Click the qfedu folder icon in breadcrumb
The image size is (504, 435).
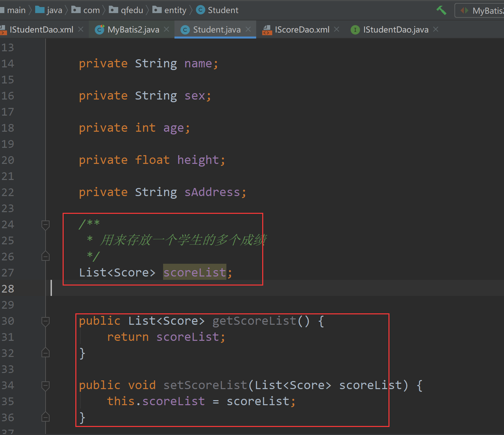click(x=114, y=10)
